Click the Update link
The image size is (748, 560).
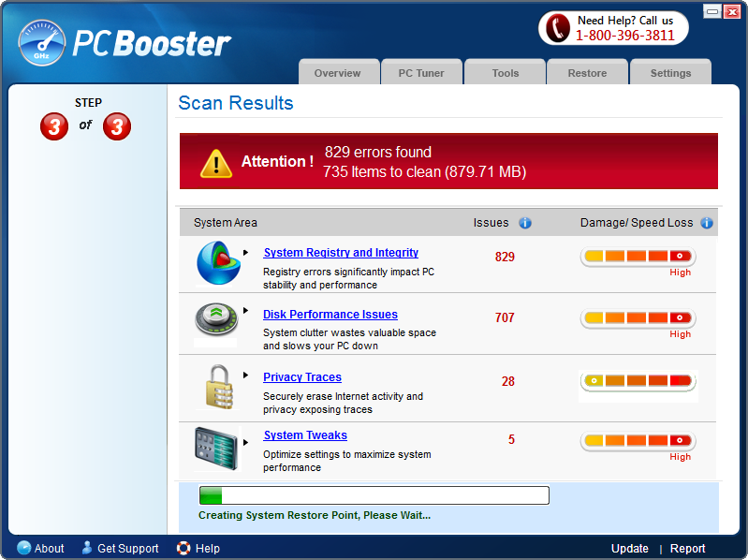(x=630, y=549)
